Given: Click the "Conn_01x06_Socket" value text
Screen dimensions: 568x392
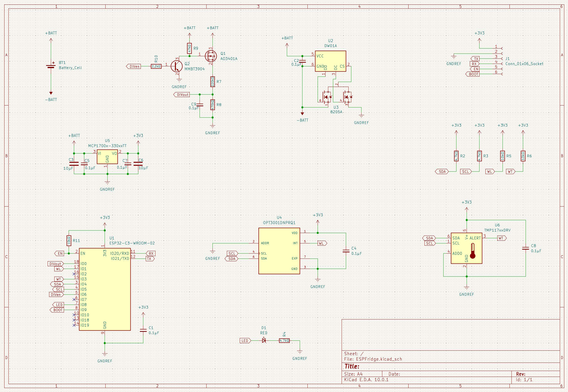Looking at the screenshot, I should click(x=524, y=64).
